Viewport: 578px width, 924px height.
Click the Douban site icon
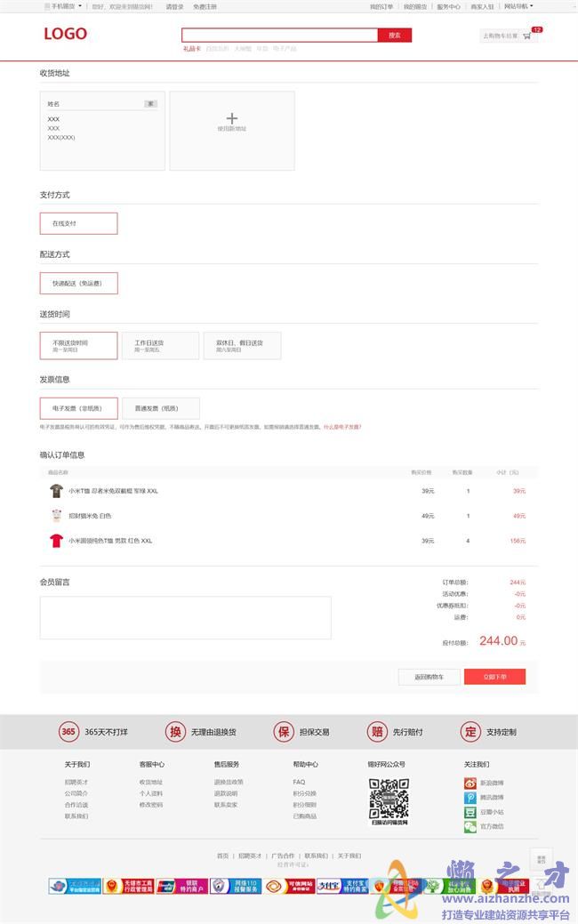[470, 812]
